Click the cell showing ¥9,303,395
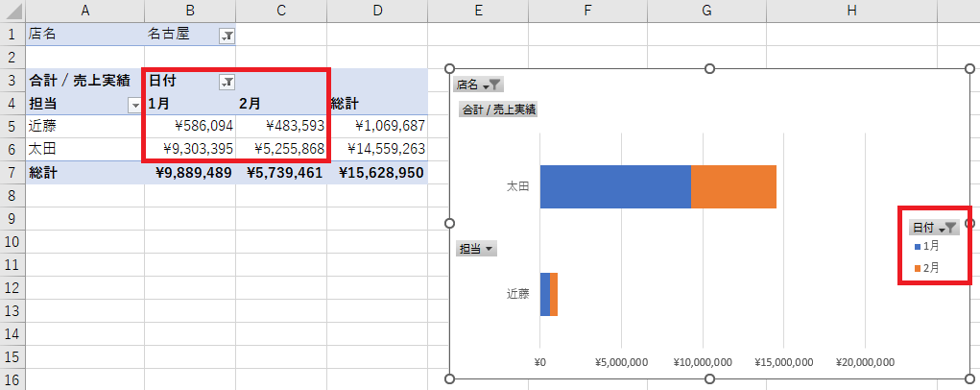Viewport: 980px width, 390px height. coord(190,149)
